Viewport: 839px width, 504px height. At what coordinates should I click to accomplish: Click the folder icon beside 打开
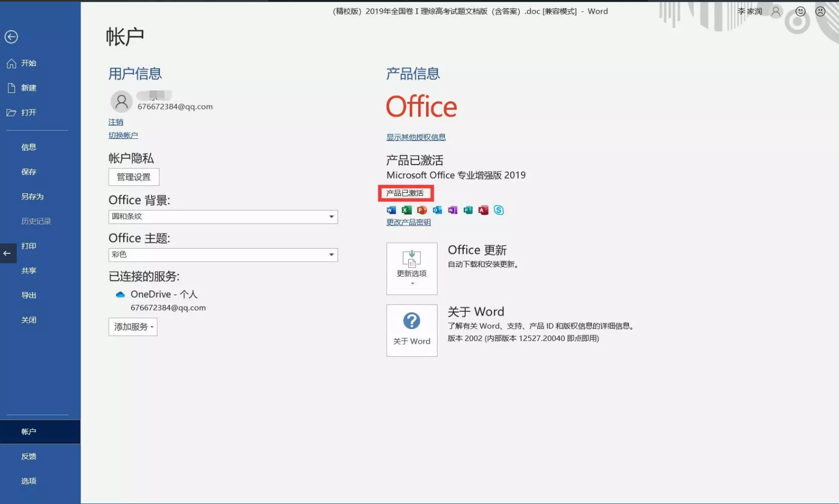(x=12, y=112)
